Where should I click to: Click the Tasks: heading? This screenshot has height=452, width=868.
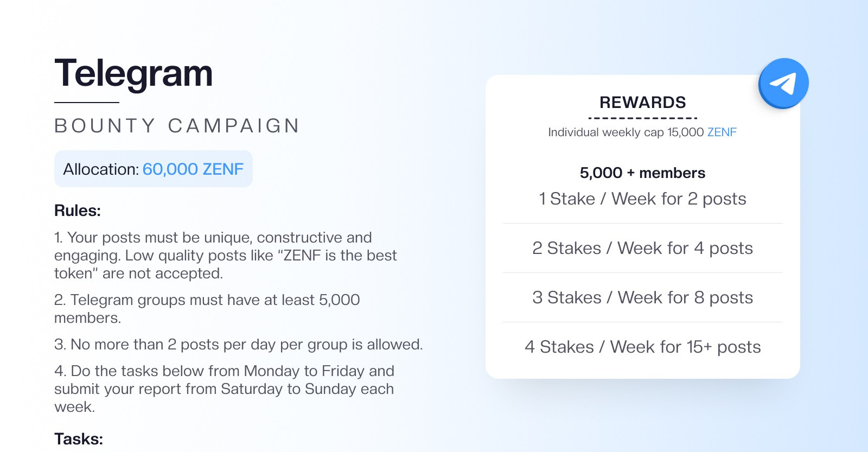[79, 439]
